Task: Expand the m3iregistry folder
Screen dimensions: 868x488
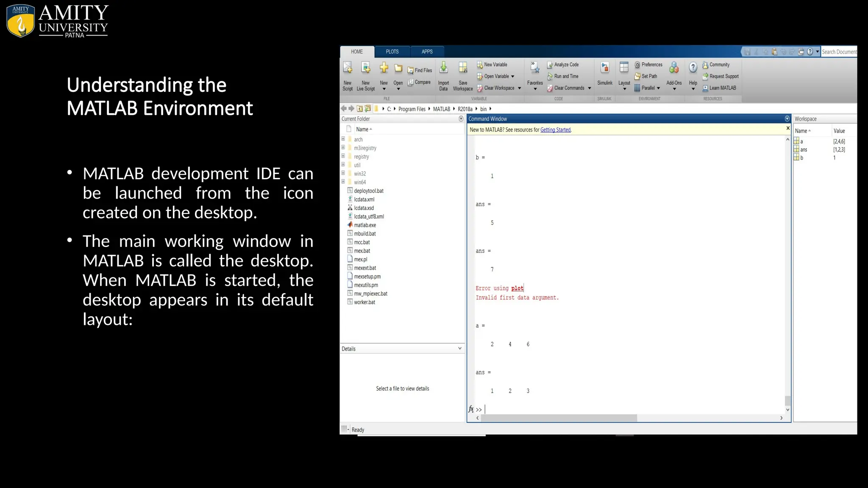Action: [x=343, y=147]
